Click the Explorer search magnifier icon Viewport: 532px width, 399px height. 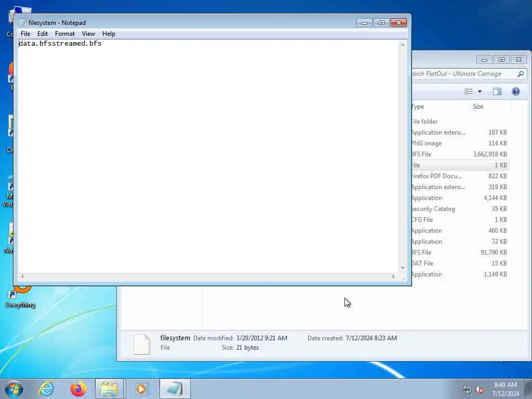521,74
